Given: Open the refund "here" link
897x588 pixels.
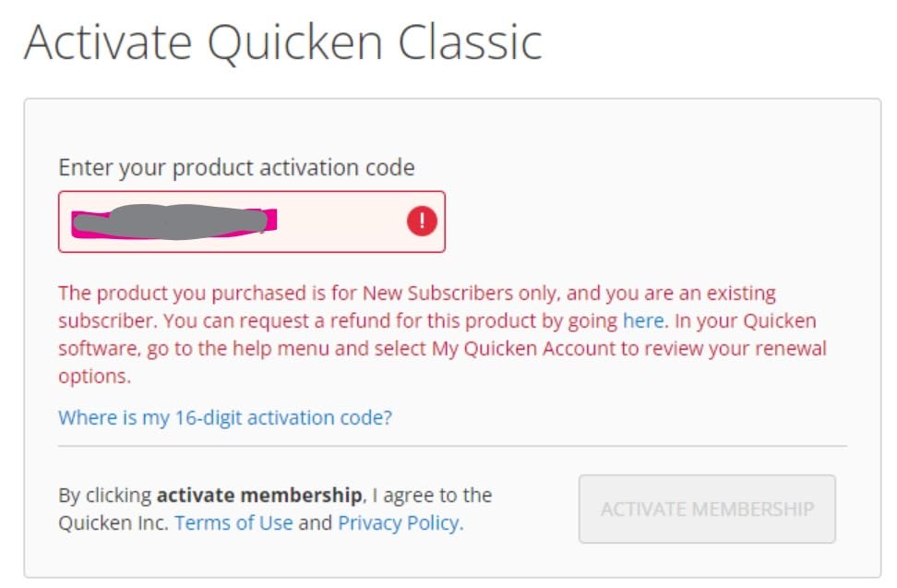Looking at the screenshot, I should pyautogui.click(x=643, y=321).
